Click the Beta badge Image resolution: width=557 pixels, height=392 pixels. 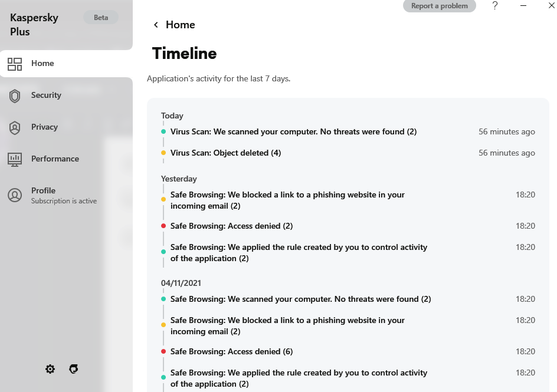(101, 18)
